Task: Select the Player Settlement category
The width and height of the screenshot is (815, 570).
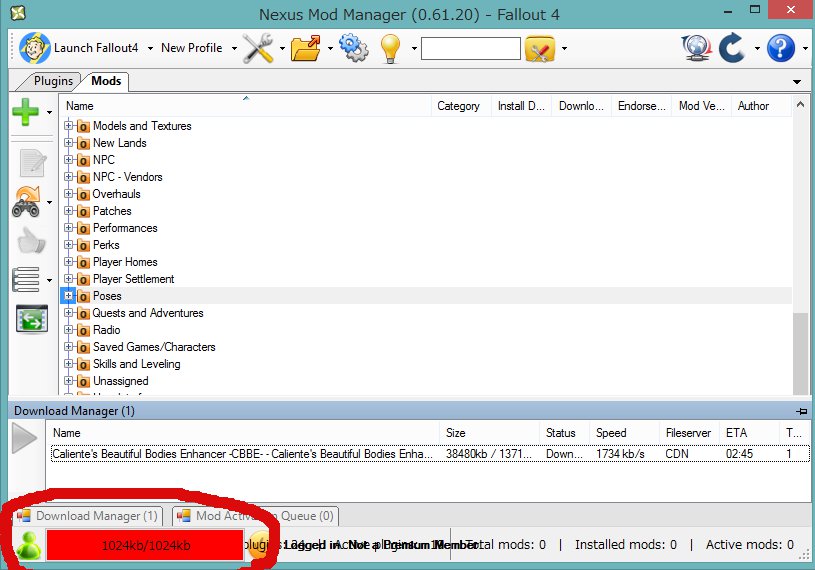Action: pos(133,279)
